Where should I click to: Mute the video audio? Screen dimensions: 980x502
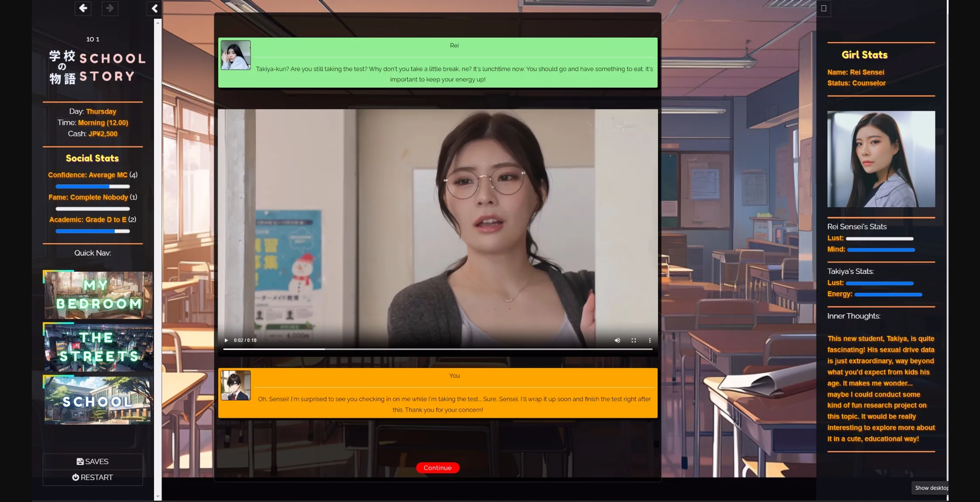tap(617, 340)
